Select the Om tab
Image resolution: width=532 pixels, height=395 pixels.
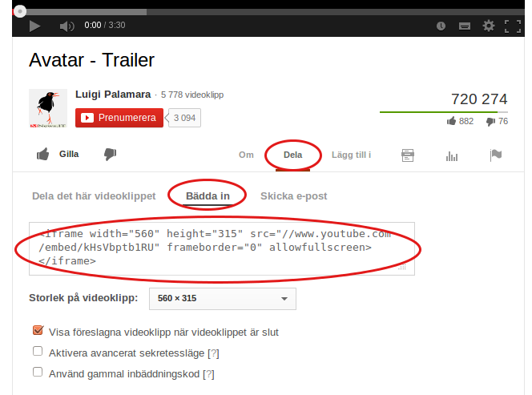(x=246, y=155)
